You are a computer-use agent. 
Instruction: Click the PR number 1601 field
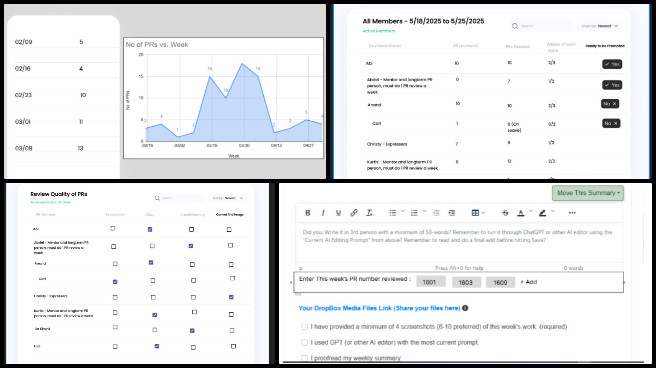pyautogui.click(x=430, y=282)
